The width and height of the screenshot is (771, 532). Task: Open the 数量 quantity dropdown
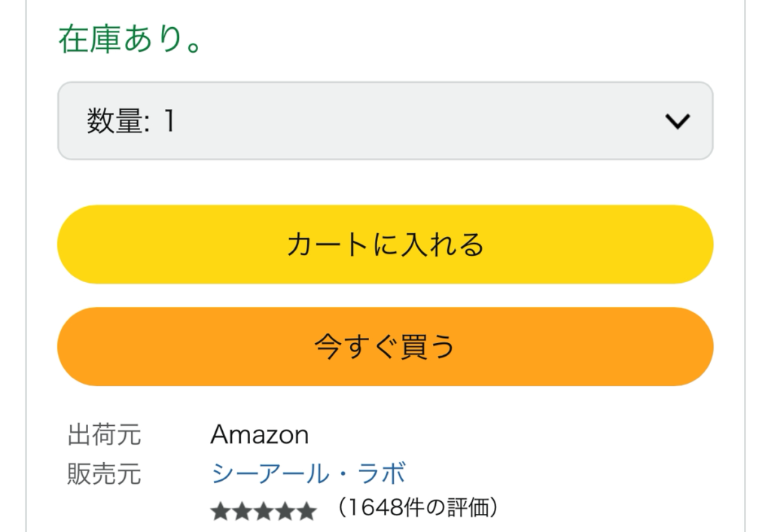[x=385, y=121]
